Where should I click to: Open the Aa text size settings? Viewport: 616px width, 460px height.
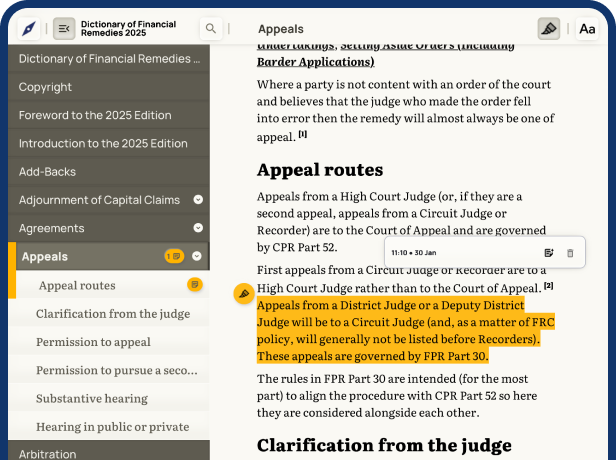(587, 29)
